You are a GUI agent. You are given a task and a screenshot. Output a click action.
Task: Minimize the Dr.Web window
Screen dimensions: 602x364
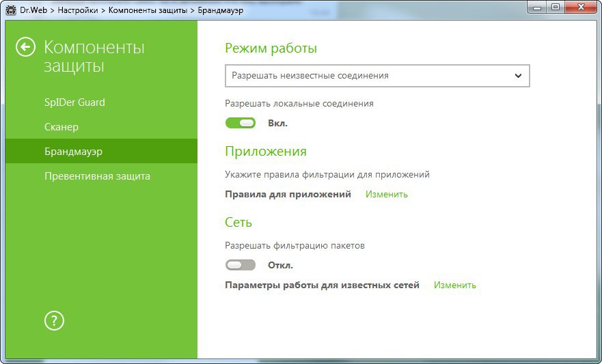click(x=537, y=8)
